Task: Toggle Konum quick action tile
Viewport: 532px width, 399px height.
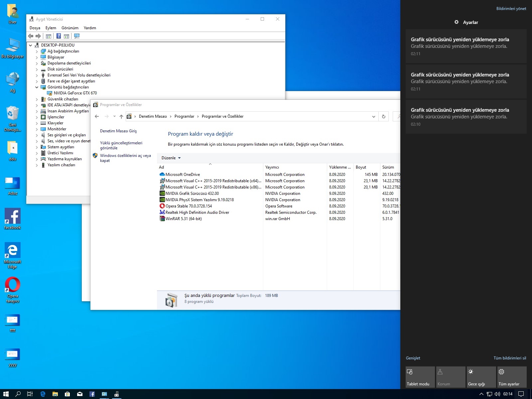Action: pyautogui.click(x=451, y=377)
